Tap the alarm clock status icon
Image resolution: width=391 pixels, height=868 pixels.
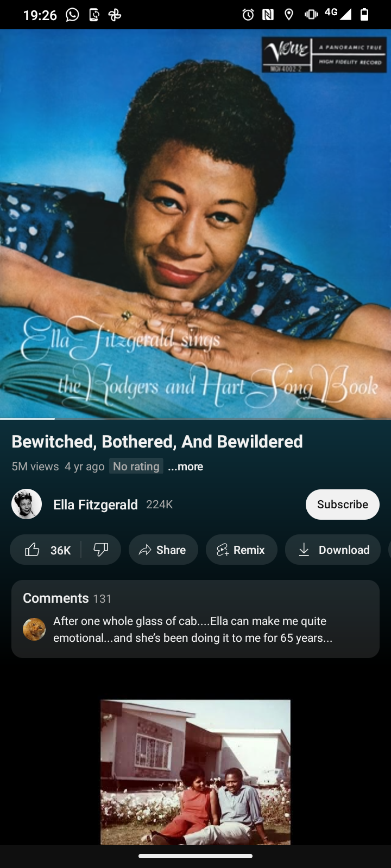pos(248,15)
